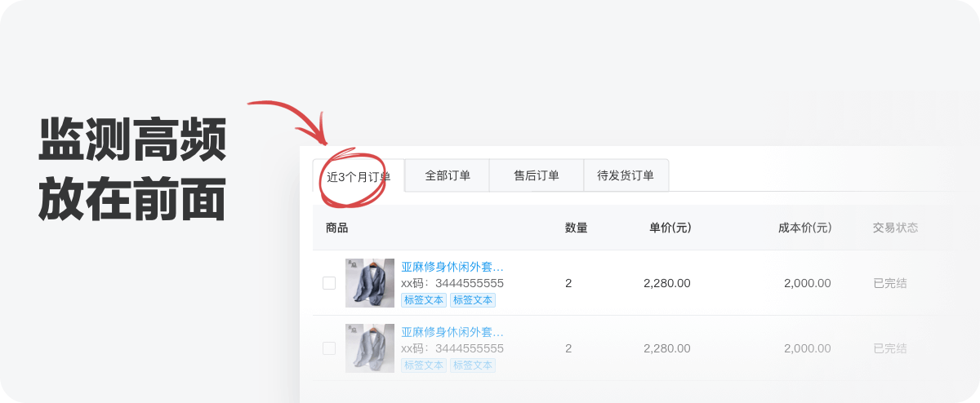The width and height of the screenshot is (980, 403).
Task: Click second 标签文本 tag in second row
Action: pos(473,365)
